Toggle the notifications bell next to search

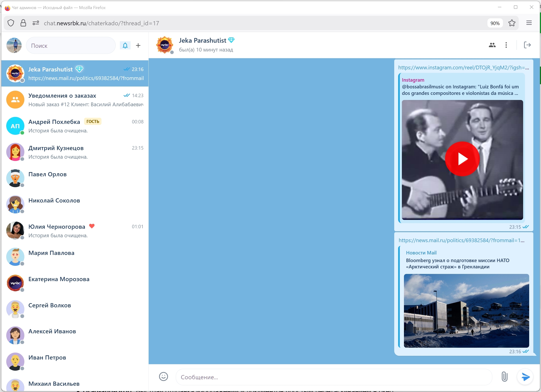[125, 45]
